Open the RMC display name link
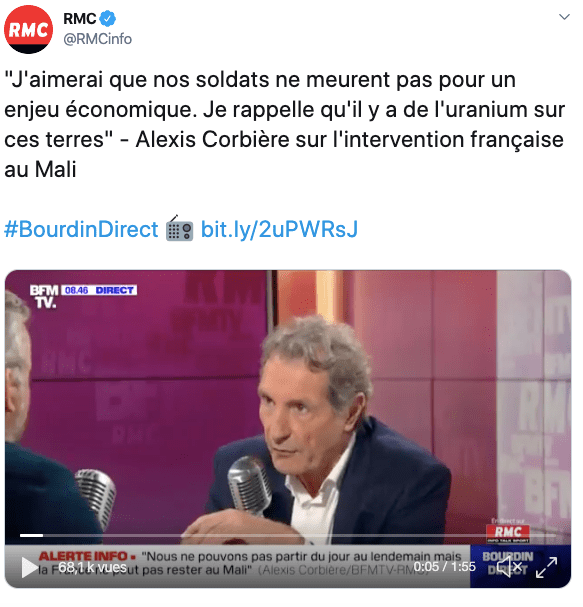 79,19
